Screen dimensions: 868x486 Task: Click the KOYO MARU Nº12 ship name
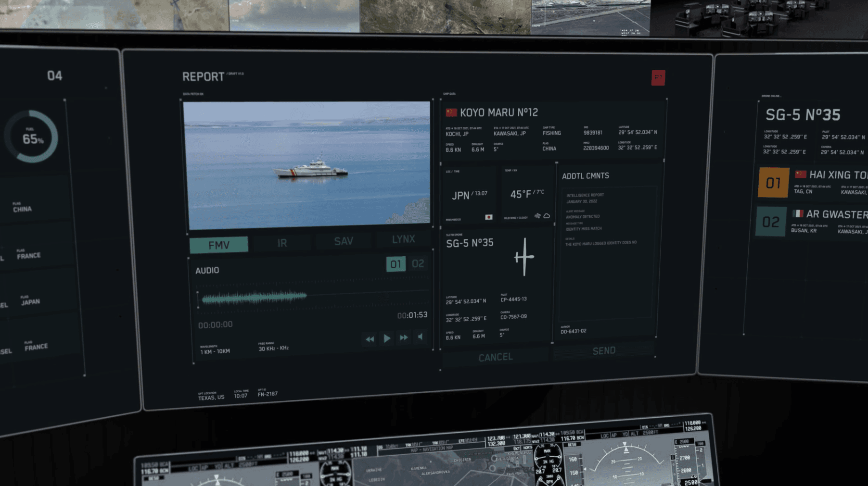pyautogui.click(x=498, y=112)
